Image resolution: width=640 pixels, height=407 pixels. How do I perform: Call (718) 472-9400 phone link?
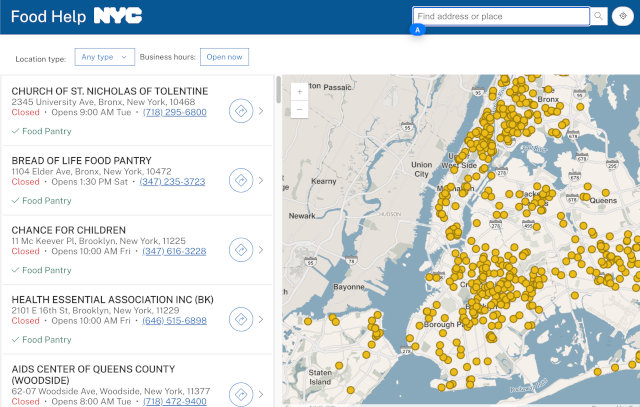[x=175, y=401]
